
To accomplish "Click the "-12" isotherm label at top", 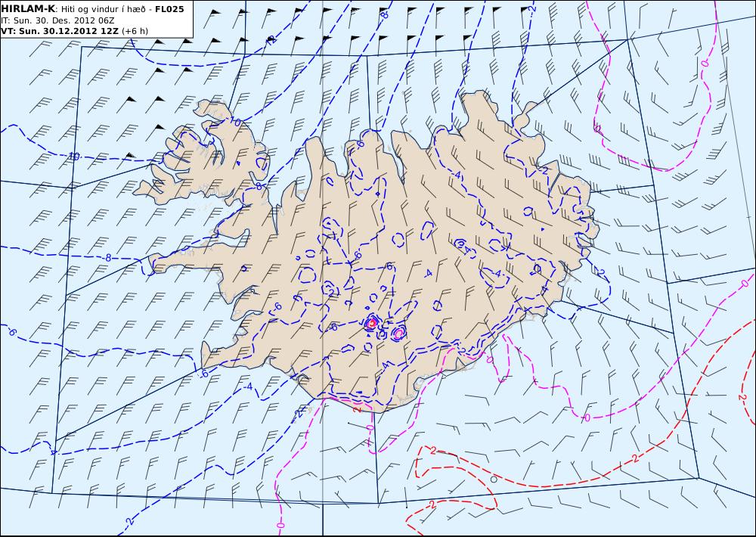I will coord(271,40).
